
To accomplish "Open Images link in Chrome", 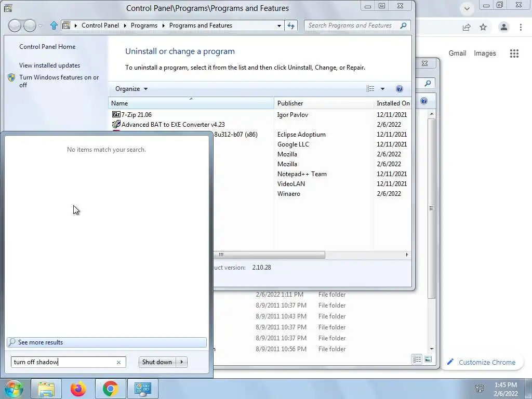I will 485,54.
